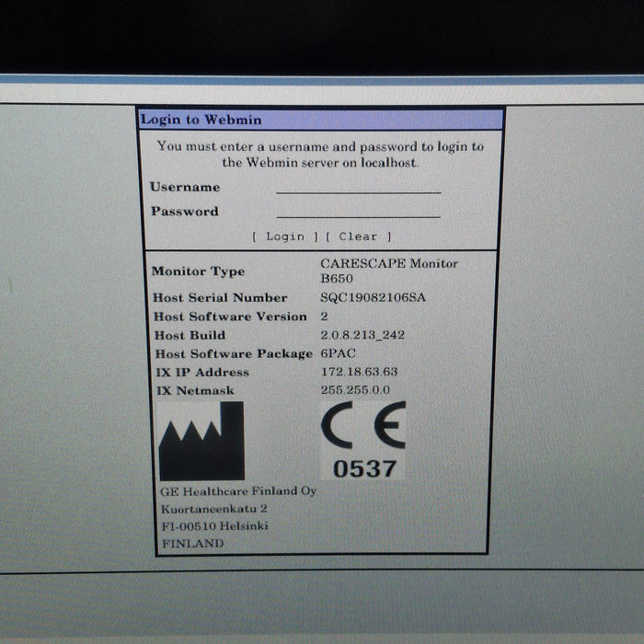Click the Webmin login instruction message

click(320, 154)
